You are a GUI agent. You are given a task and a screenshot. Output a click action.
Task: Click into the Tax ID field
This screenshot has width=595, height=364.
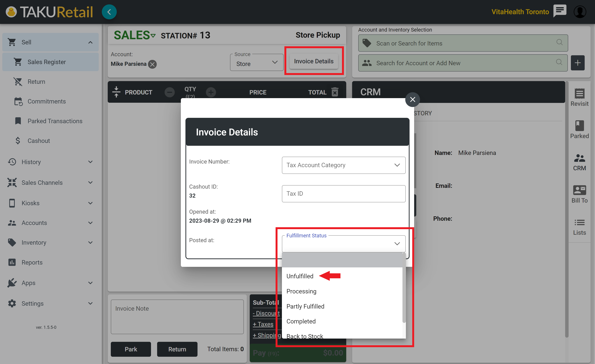point(343,194)
